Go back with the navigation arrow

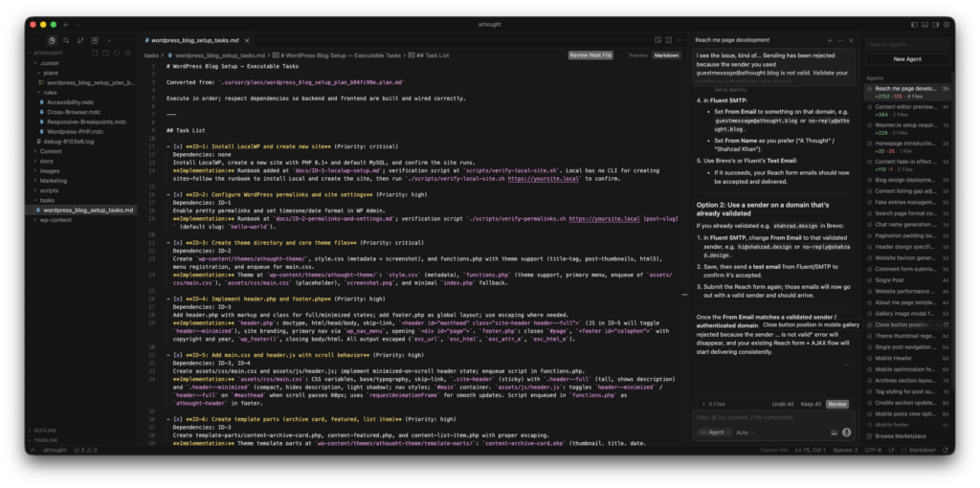click(66, 24)
